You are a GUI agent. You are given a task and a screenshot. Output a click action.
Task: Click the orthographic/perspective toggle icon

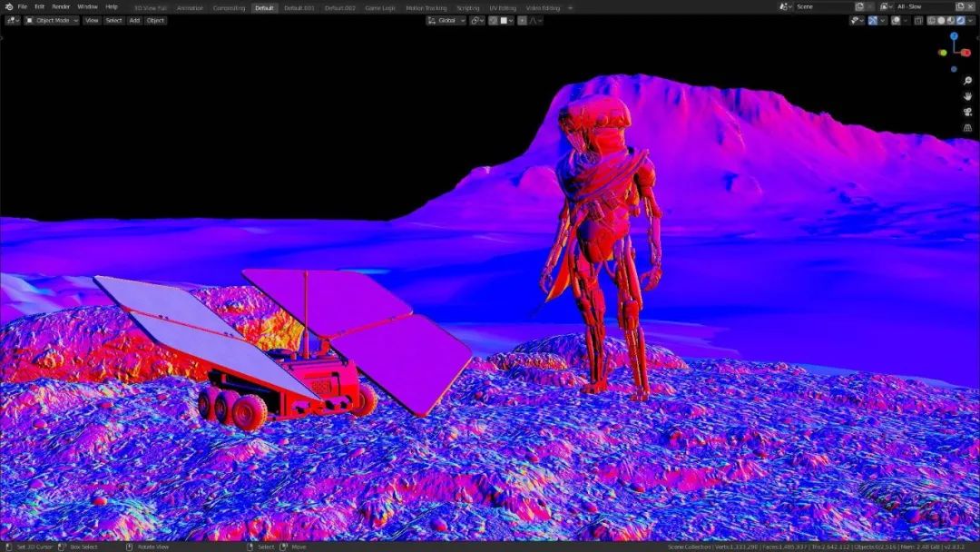tap(966, 126)
